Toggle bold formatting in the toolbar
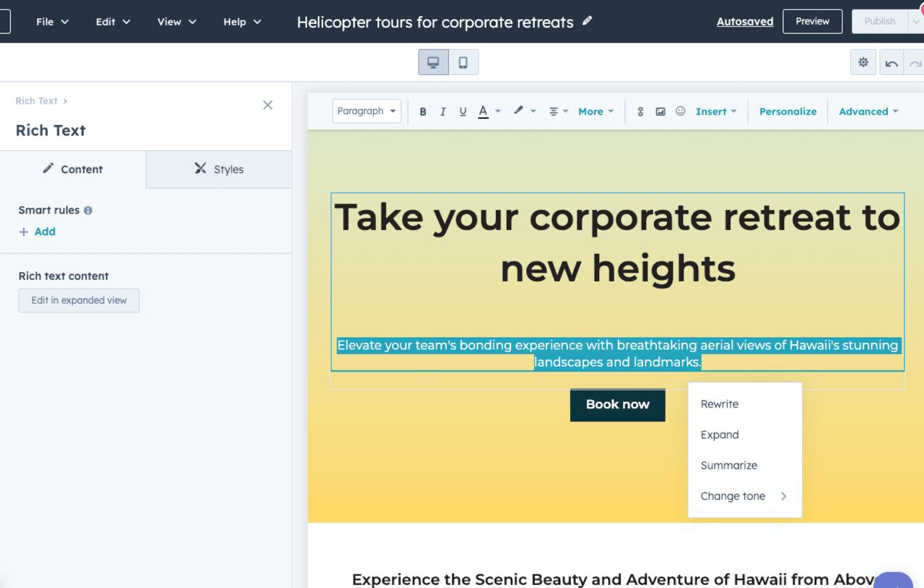 click(423, 112)
